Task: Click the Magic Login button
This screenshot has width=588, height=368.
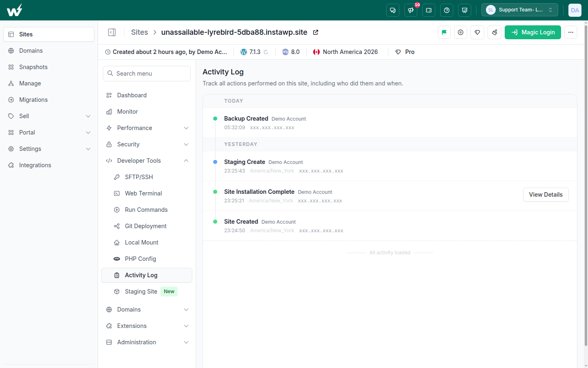Action: click(533, 32)
